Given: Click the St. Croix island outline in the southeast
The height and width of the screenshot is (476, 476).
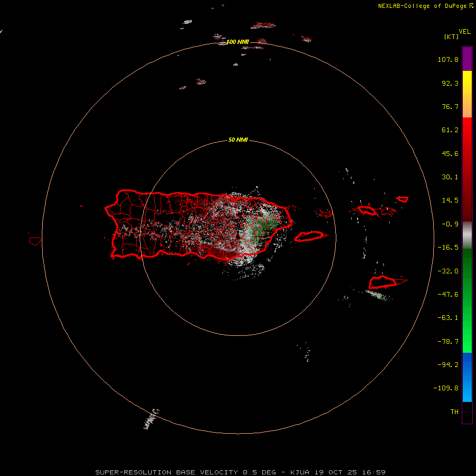Looking at the screenshot, I should (x=383, y=282).
